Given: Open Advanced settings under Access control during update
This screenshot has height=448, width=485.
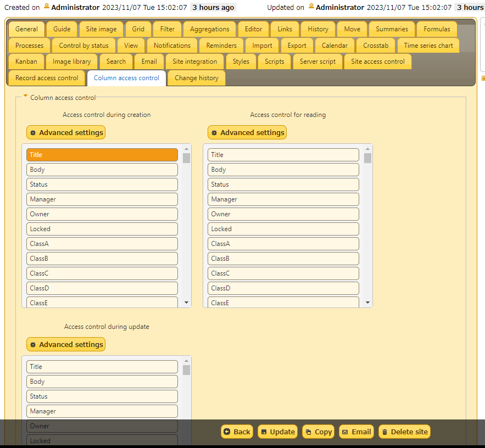Looking at the screenshot, I should [x=66, y=344].
